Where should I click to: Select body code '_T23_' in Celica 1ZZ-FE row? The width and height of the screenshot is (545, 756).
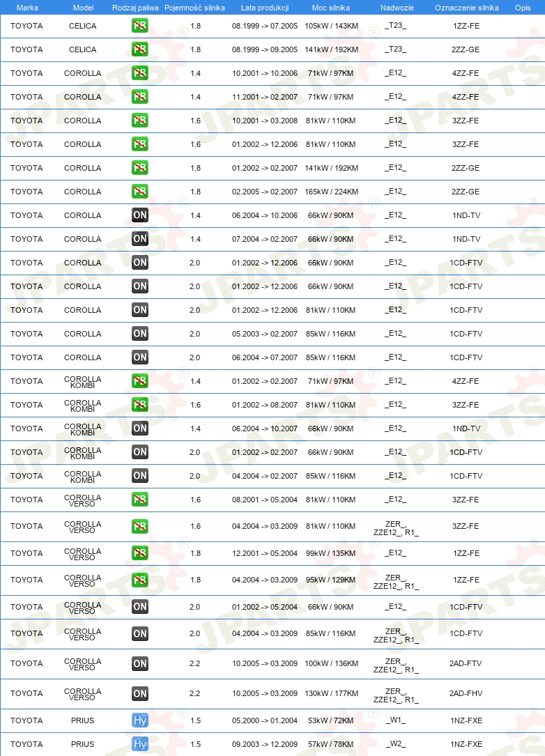coord(395,26)
